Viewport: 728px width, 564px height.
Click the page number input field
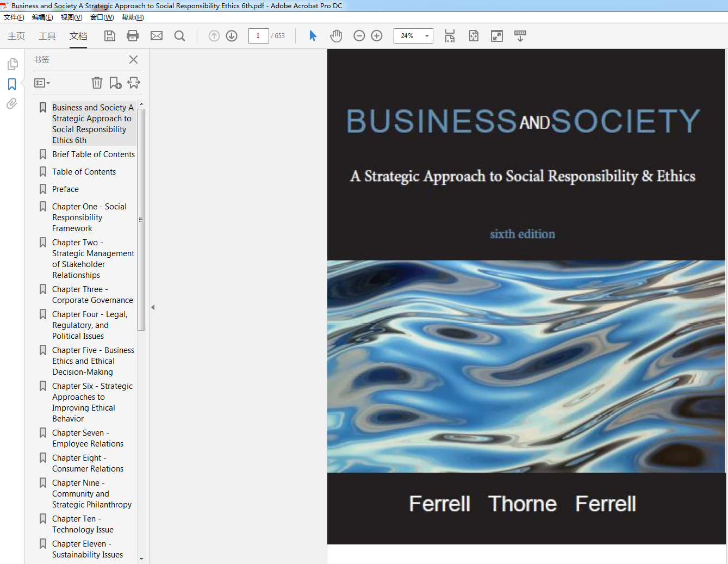pyautogui.click(x=258, y=36)
